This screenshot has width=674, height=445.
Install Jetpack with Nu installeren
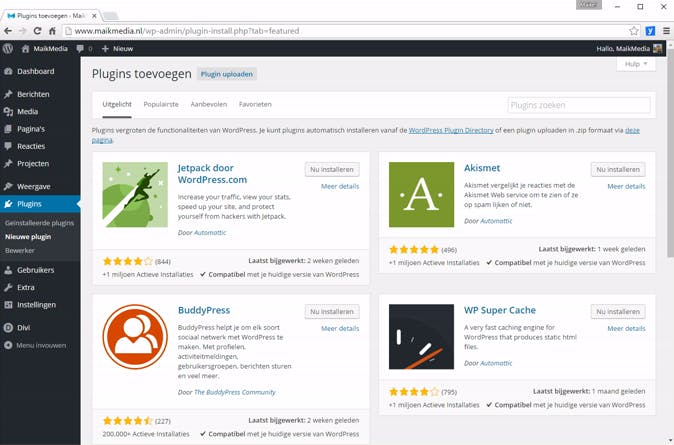coord(332,169)
